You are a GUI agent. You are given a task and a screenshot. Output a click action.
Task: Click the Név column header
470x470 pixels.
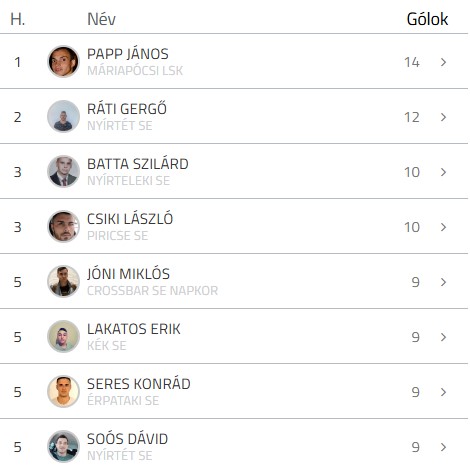coord(101,19)
